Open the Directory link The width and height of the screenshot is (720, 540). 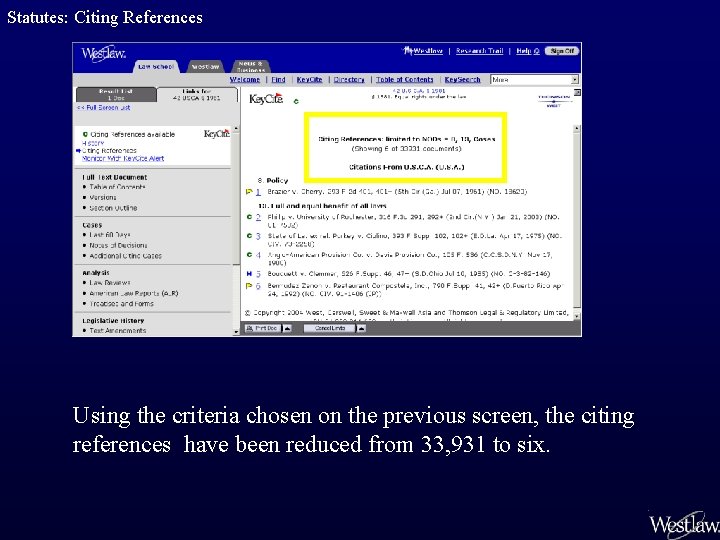point(349,79)
